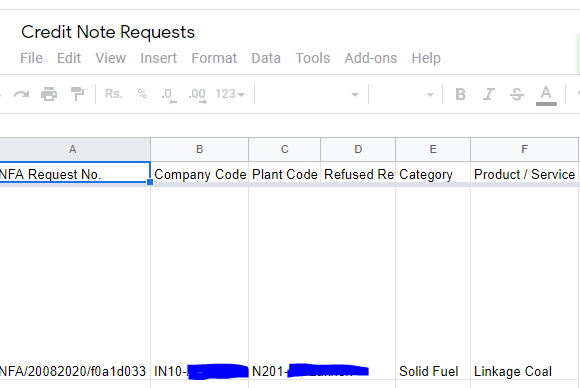Screen dimensions: 580x388
Task: Expand the font size dropdown
Action: (404, 95)
